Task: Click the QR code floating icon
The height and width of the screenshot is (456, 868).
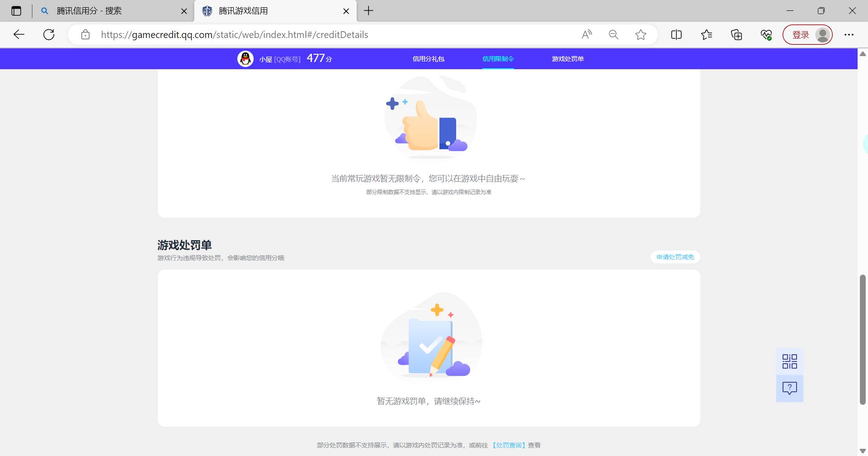Action: 789,361
